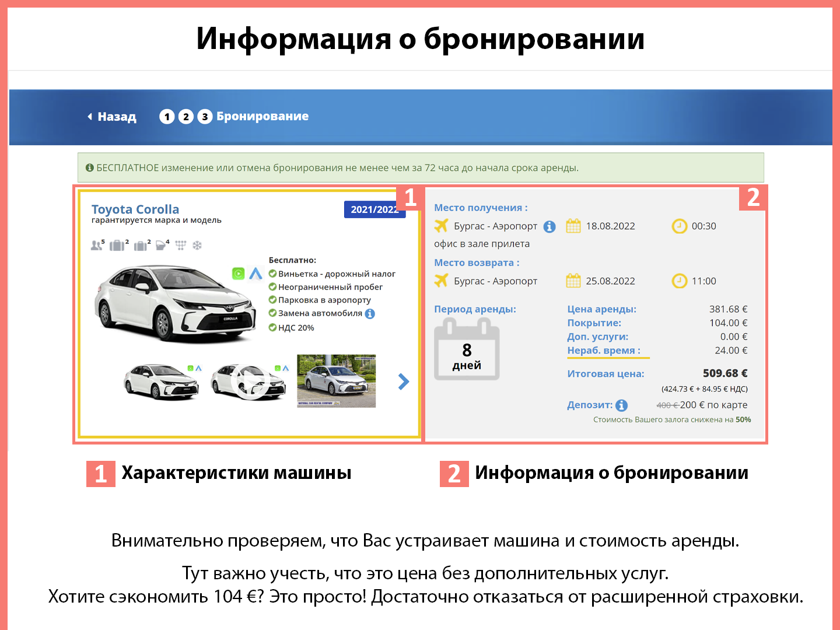840x630 pixels.
Task: Select booking step 1 circle
Action: pos(167,117)
